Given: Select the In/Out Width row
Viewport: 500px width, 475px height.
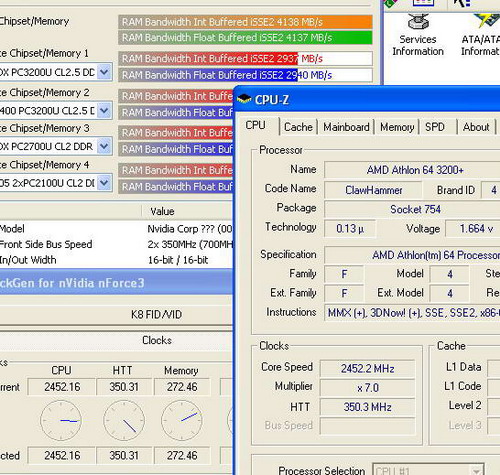Looking at the screenshot, I should (x=116, y=260).
